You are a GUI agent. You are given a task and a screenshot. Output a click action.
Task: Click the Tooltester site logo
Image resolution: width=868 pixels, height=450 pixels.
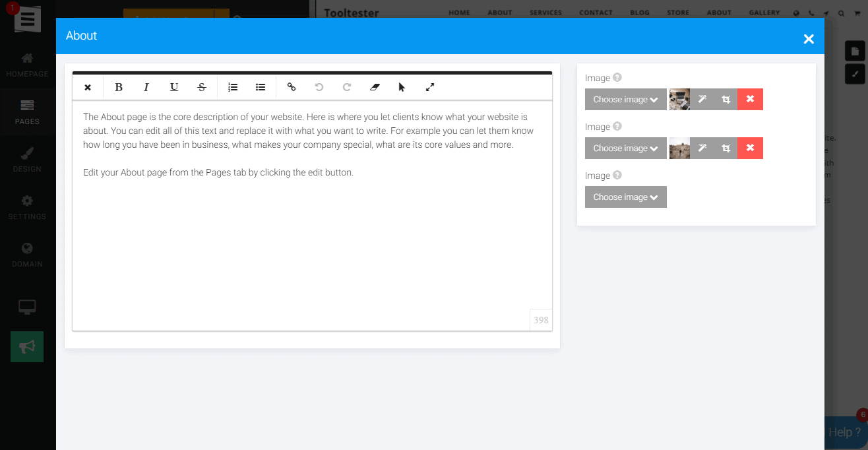coord(352,13)
